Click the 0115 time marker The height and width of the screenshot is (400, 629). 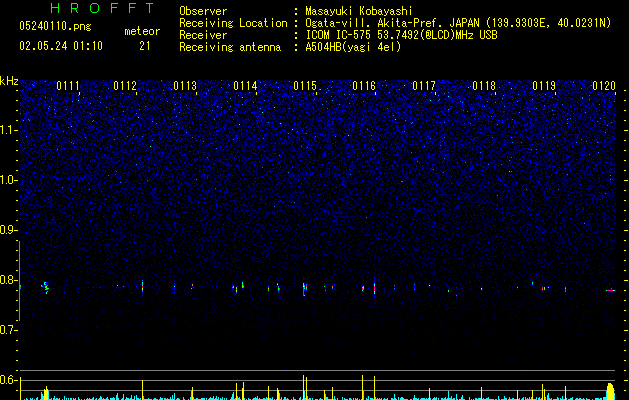[x=305, y=86]
